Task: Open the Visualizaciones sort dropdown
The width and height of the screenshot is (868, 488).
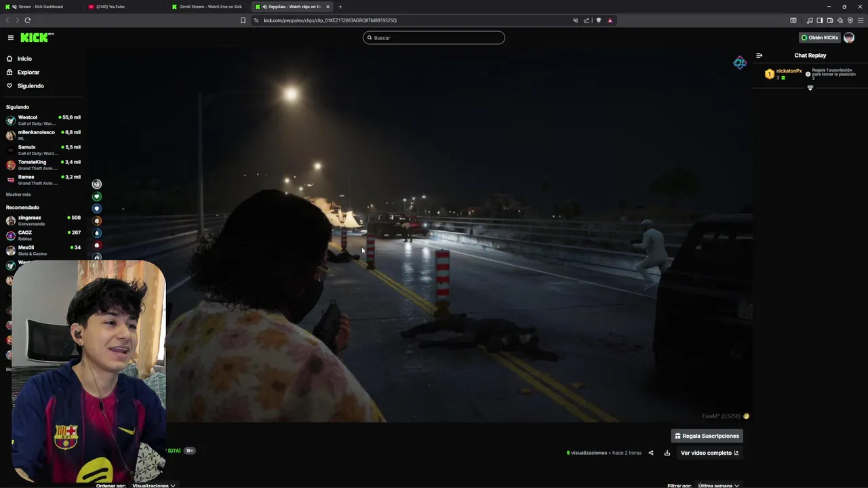Action: coord(154,485)
